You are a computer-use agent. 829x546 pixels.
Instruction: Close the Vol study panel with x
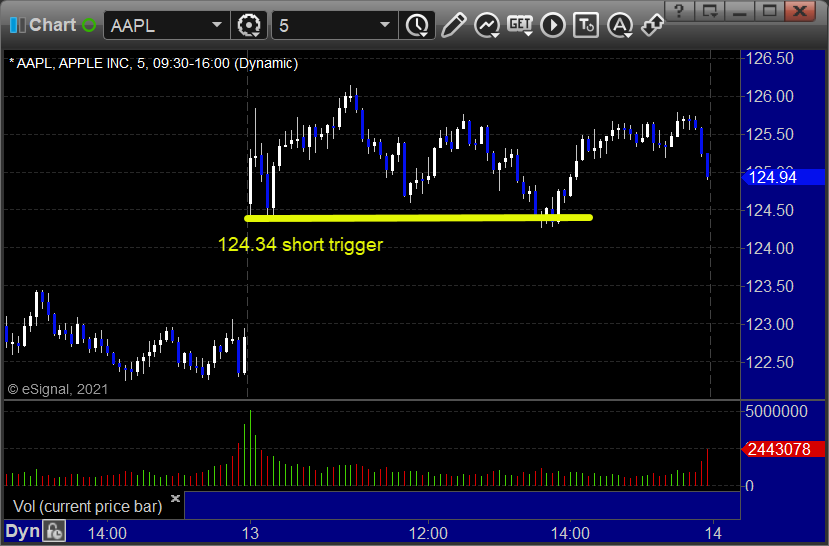tap(176, 498)
